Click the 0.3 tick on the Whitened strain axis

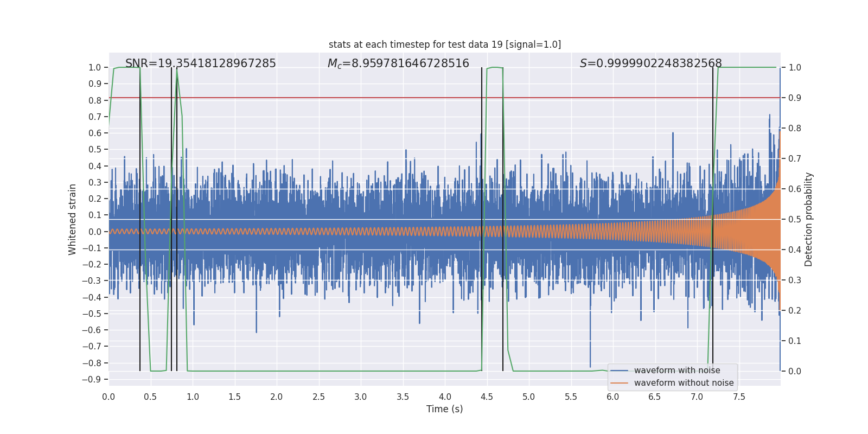(x=95, y=182)
